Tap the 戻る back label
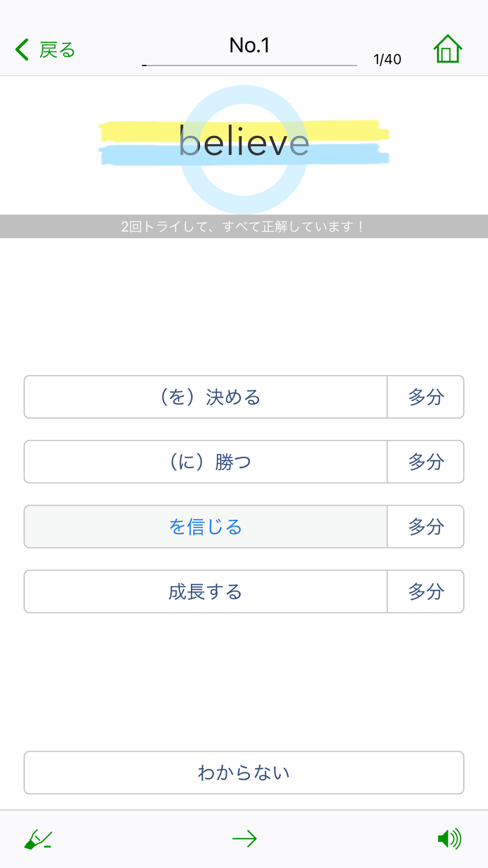 [x=58, y=50]
